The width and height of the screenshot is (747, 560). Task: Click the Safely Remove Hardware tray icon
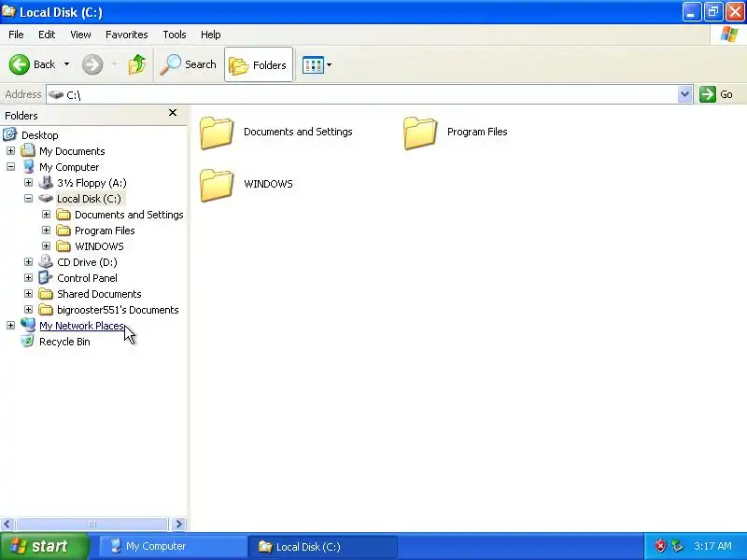pyautogui.click(x=677, y=546)
